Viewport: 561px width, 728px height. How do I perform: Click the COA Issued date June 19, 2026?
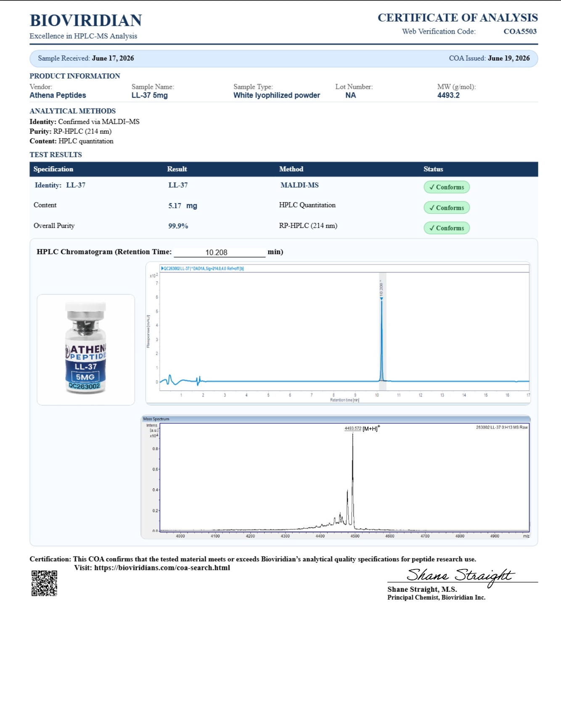point(508,58)
